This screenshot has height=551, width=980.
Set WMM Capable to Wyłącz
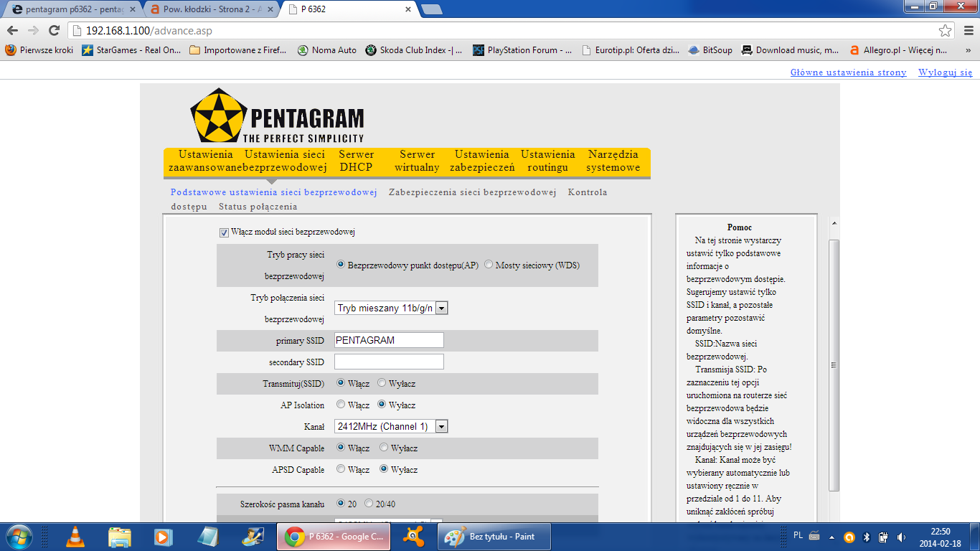[x=384, y=448]
